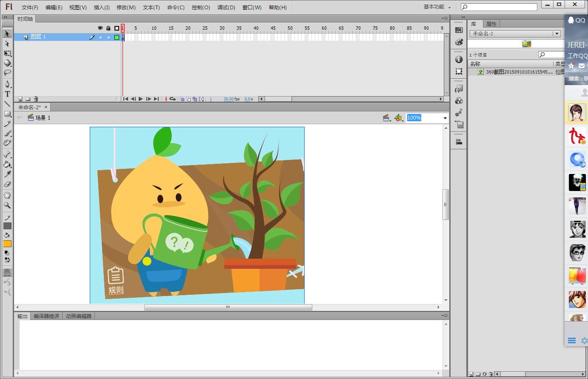This screenshot has width=588, height=379.
Task: Switch to the 属性 tab
Action: tap(491, 24)
